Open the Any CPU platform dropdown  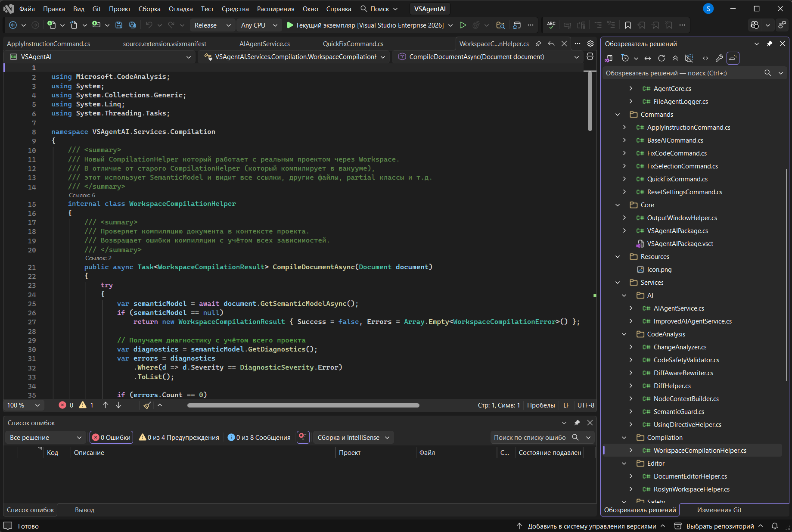(x=258, y=25)
